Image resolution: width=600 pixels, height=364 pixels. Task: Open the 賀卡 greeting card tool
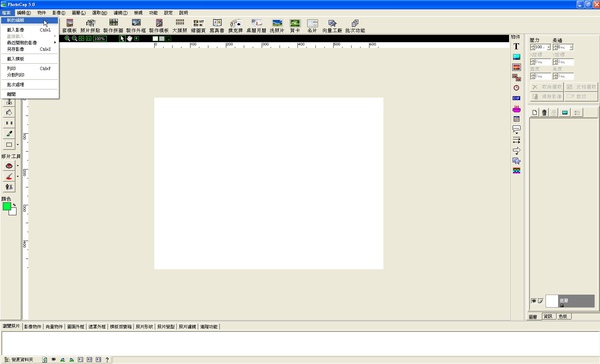[x=295, y=26]
